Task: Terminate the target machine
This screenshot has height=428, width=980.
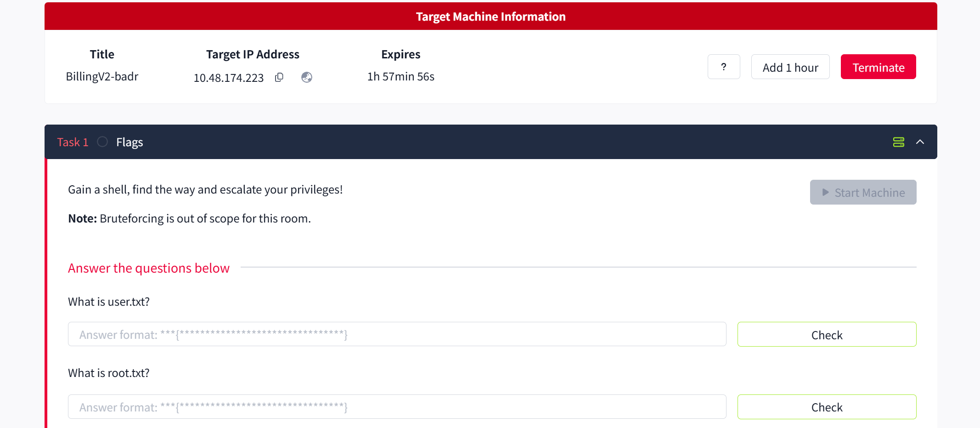Action: [x=878, y=67]
